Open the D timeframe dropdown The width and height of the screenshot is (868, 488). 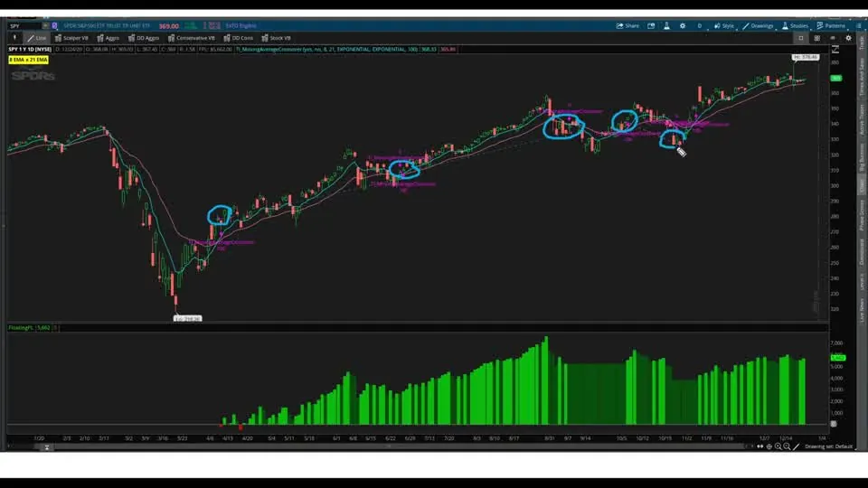point(700,25)
